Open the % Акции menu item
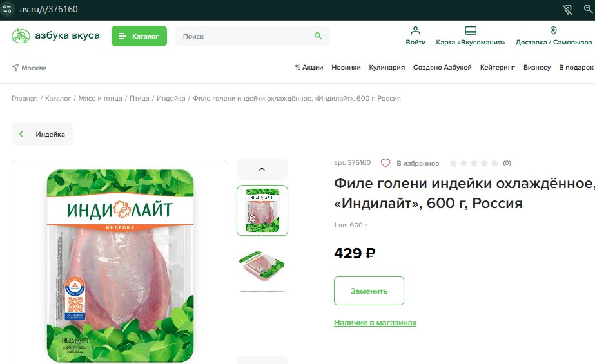This screenshot has height=364, width=595. tap(309, 67)
